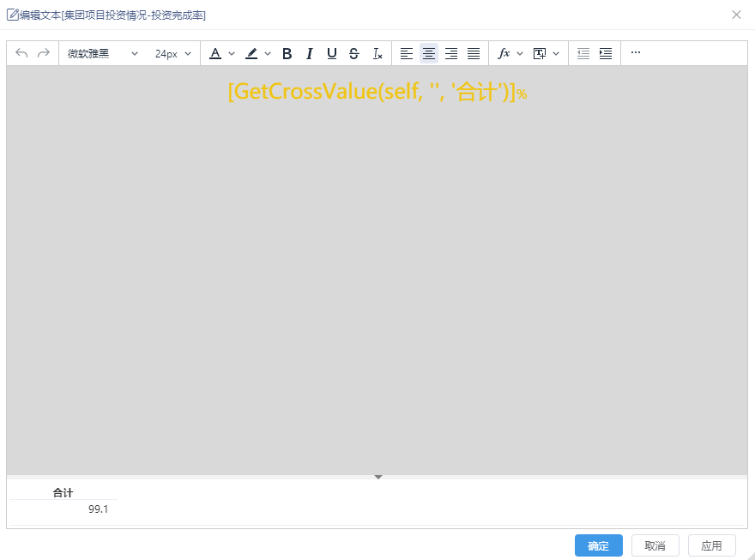
Task: Cancel with the 取消 button
Action: click(x=655, y=545)
